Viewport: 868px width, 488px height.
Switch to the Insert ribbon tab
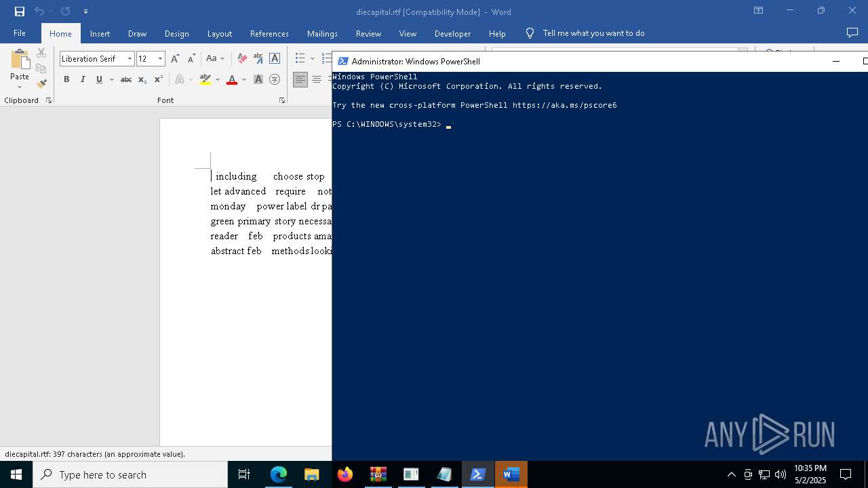tap(100, 33)
